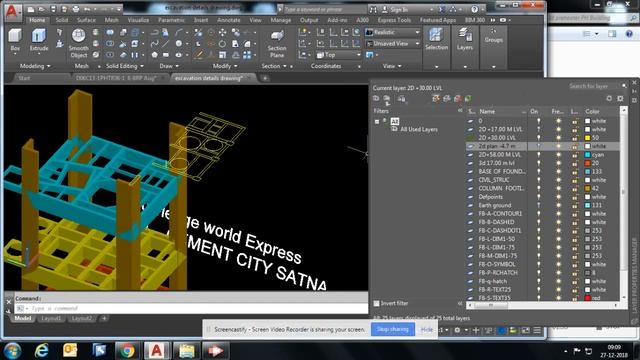Open the Help question mark icon
640x360 pixels.
tap(474, 9)
